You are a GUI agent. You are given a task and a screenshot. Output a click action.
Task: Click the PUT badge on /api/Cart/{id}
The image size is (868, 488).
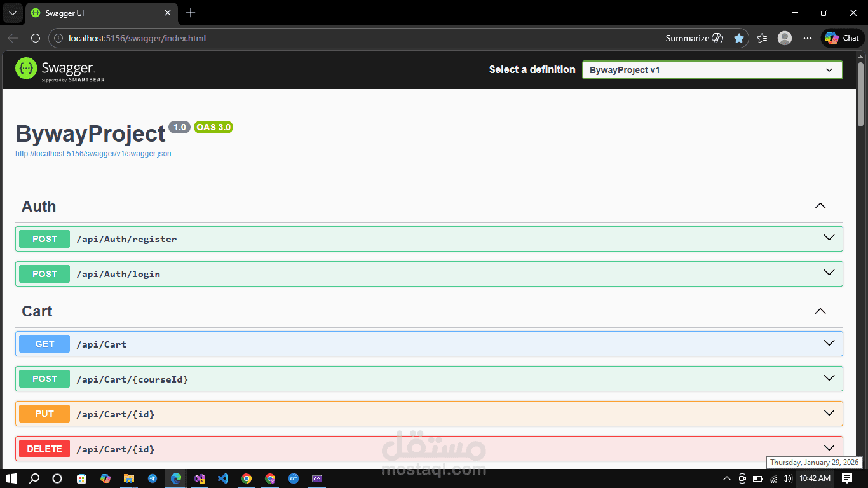coord(44,414)
